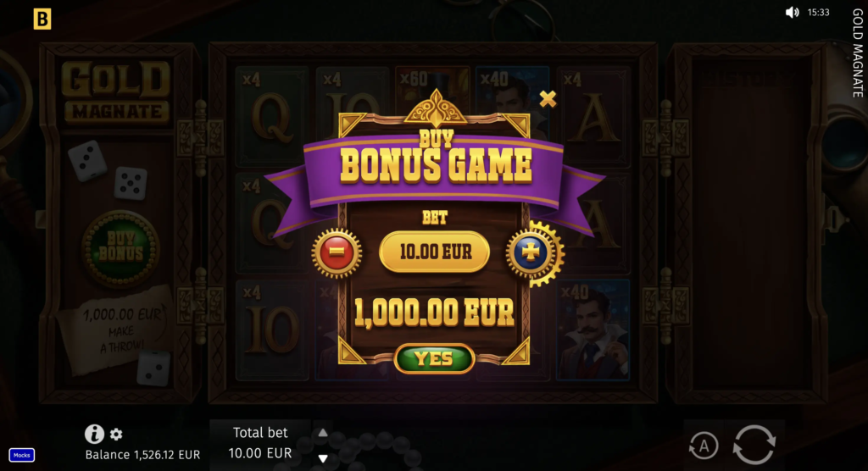868x471 pixels.
Task: Select the x40 gentleman symbol on bottom row
Action: point(593,330)
